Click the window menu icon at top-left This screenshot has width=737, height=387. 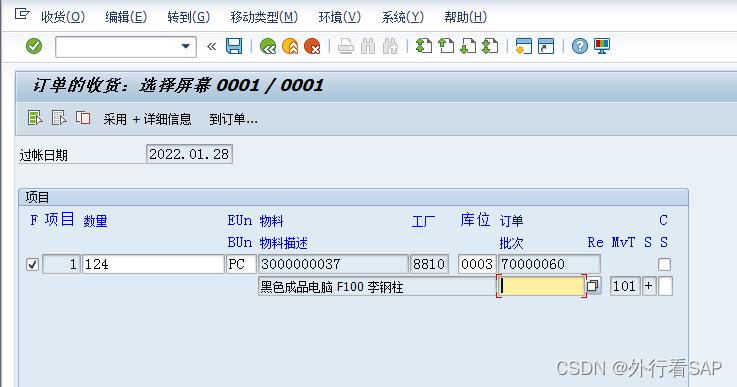[22, 14]
